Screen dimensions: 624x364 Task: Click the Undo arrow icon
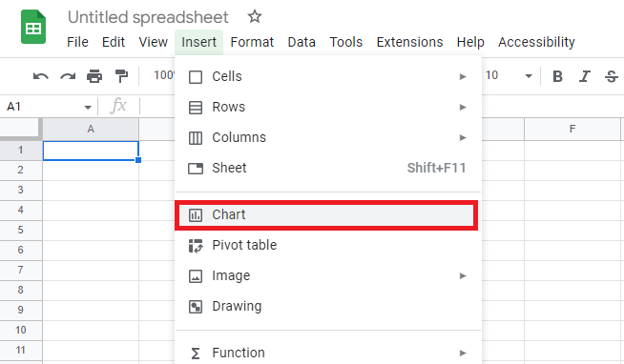[41, 76]
